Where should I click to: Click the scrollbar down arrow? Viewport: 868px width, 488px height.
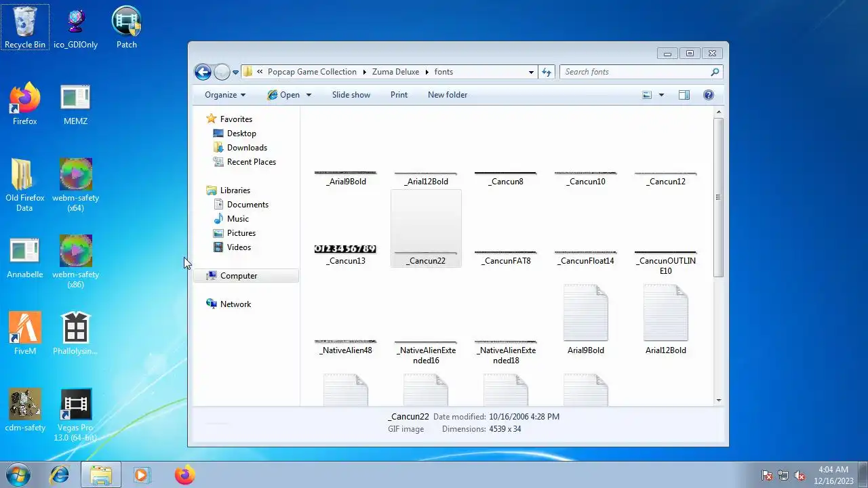click(718, 400)
